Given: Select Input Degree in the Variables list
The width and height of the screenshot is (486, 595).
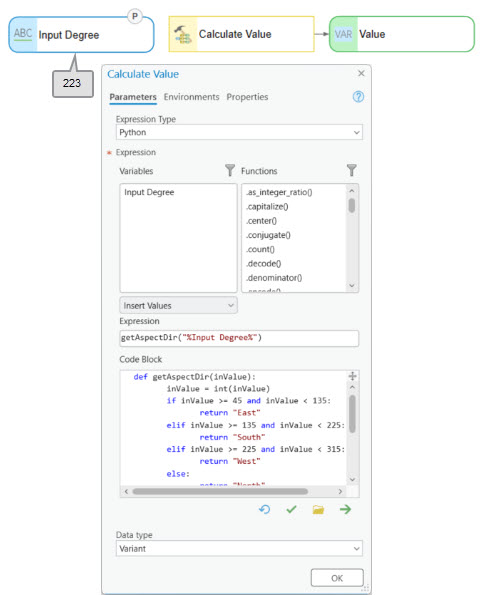Looking at the screenshot, I should pos(149,192).
